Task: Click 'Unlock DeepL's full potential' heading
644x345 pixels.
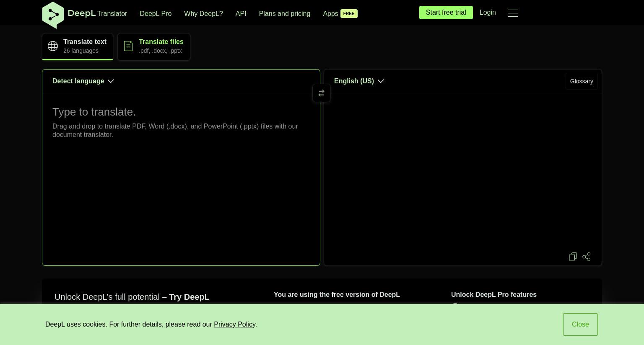Action: pyautogui.click(x=132, y=297)
